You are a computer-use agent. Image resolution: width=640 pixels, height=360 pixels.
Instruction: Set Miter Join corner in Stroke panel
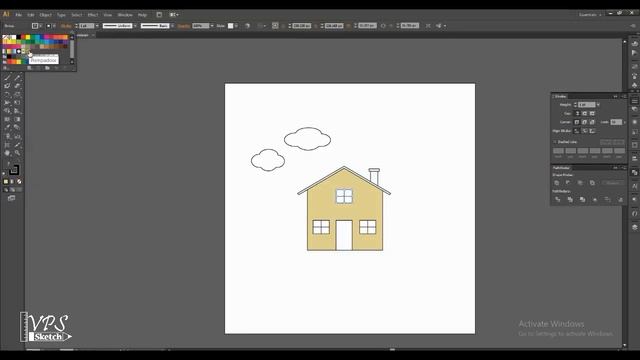(577, 122)
